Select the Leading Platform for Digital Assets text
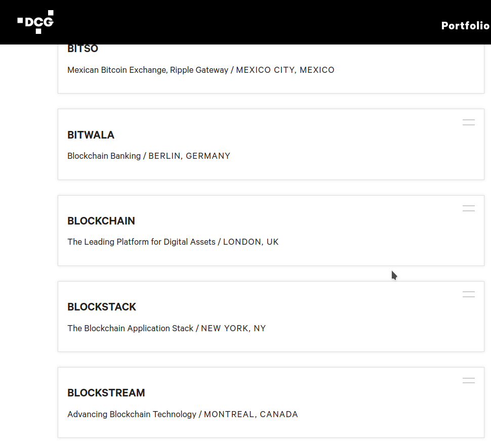 (x=142, y=242)
